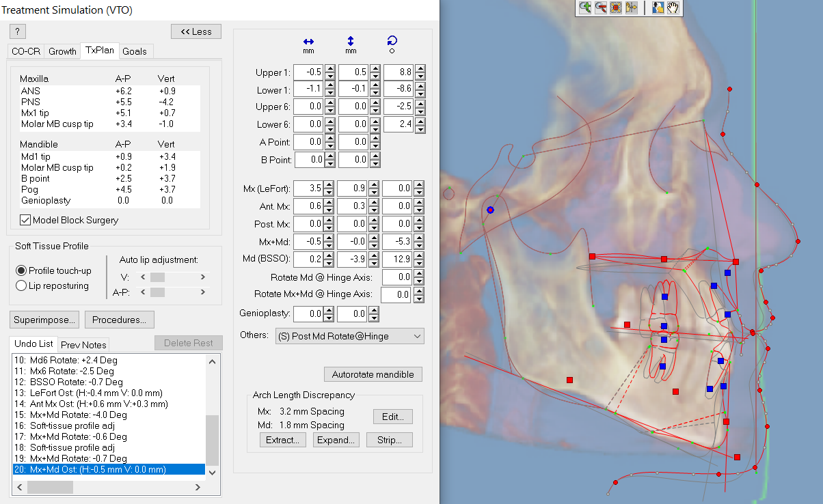Activate the hand pan tool
The width and height of the screenshot is (823, 504).
(673, 8)
